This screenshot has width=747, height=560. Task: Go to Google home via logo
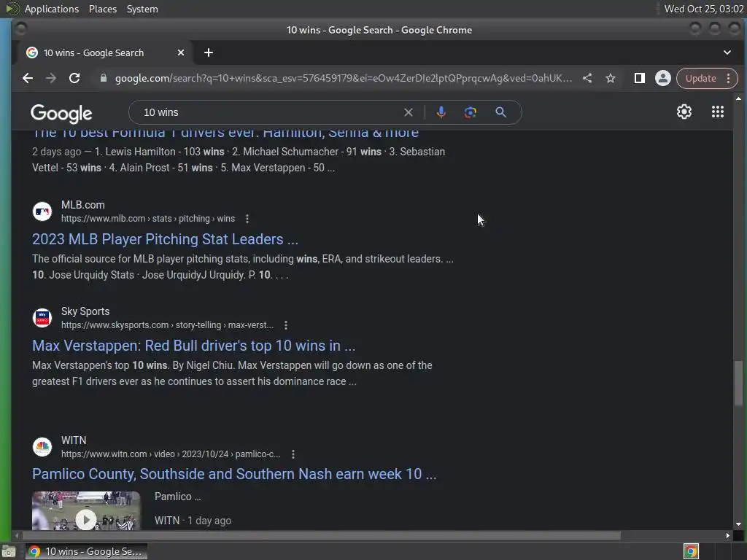tap(61, 113)
